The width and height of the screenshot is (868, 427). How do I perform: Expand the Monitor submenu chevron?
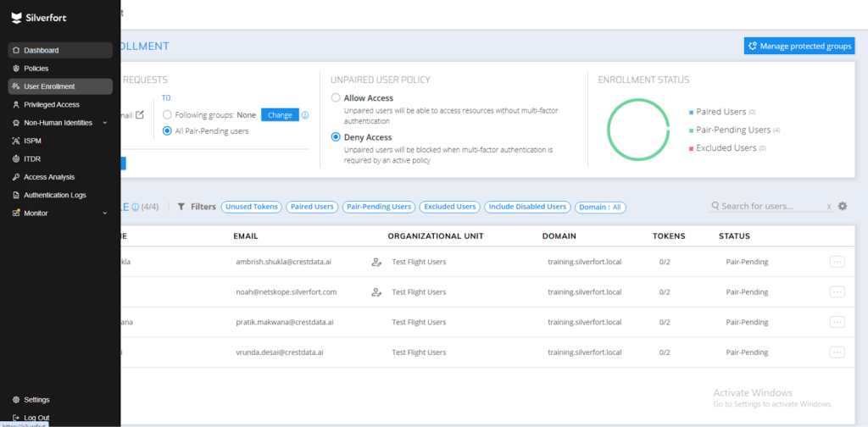click(x=104, y=213)
